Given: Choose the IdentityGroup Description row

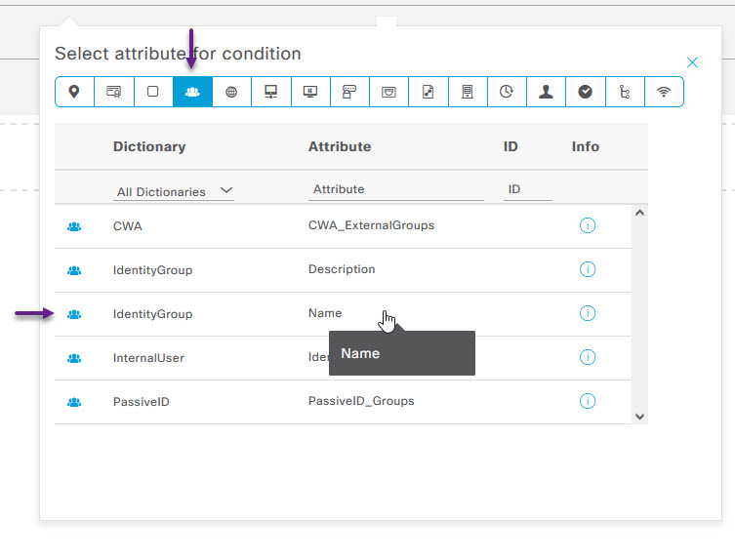Looking at the screenshot, I should 342,269.
